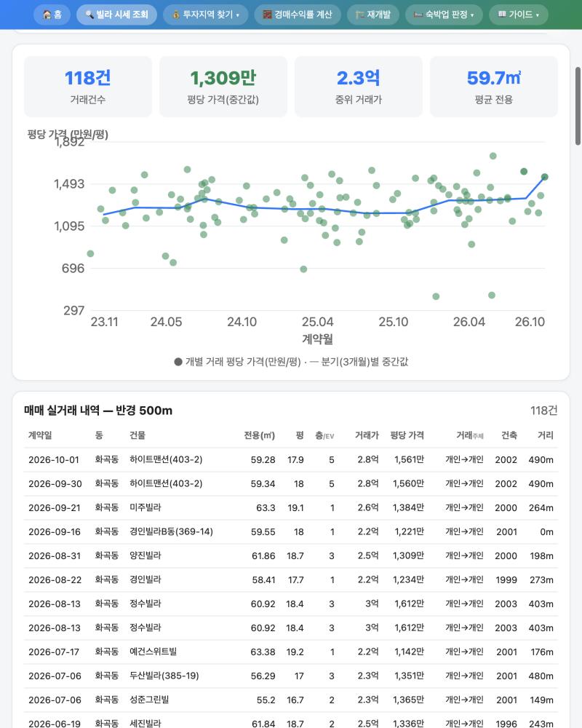The width and height of the screenshot is (582, 728).
Task: Click the 매매 실거래 내역 — 반경 500m heading
Action: (98, 411)
